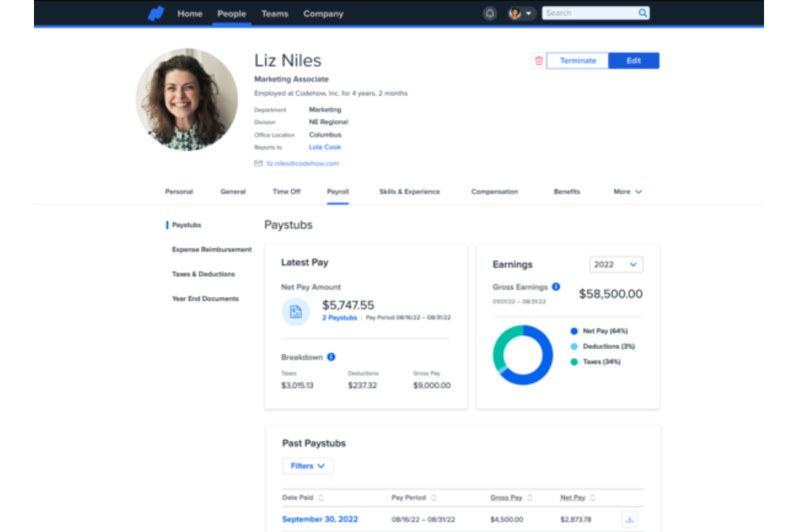
Task: Expand the More tabs menu
Action: tap(628, 192)
